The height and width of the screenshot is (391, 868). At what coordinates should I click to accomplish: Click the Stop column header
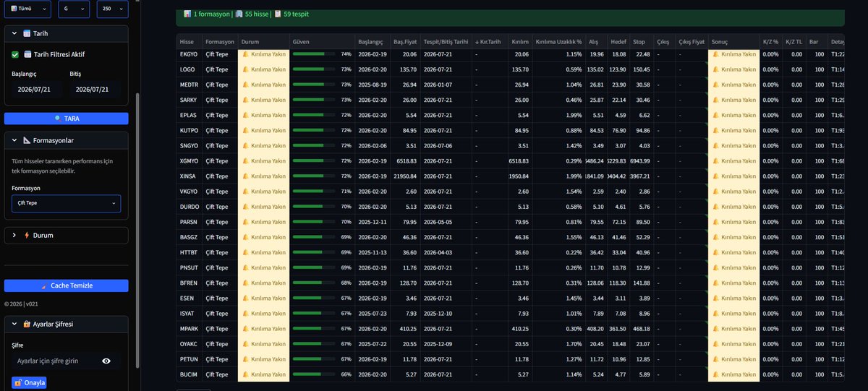642,41
